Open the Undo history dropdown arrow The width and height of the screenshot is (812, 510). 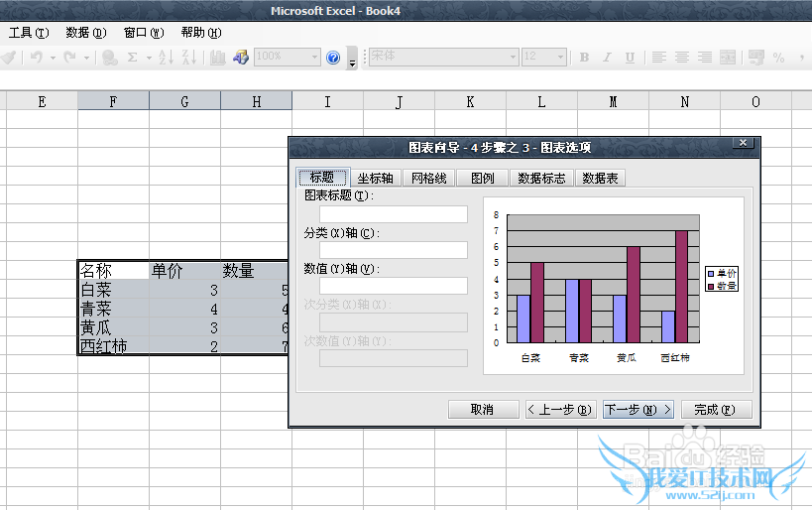[x=53, y=58]
